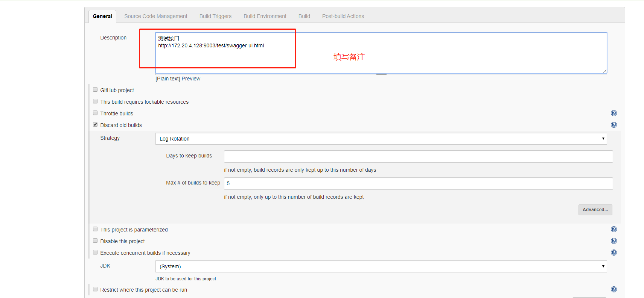Open help for Restrict where project runs
This screenshot has height=298, width=644.
click(614, 289)
